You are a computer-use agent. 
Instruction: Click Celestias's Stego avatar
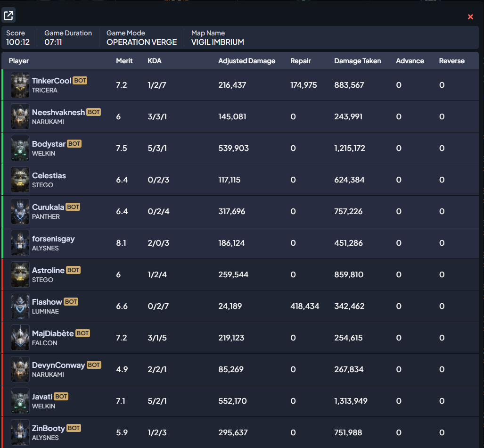point(20,180)
